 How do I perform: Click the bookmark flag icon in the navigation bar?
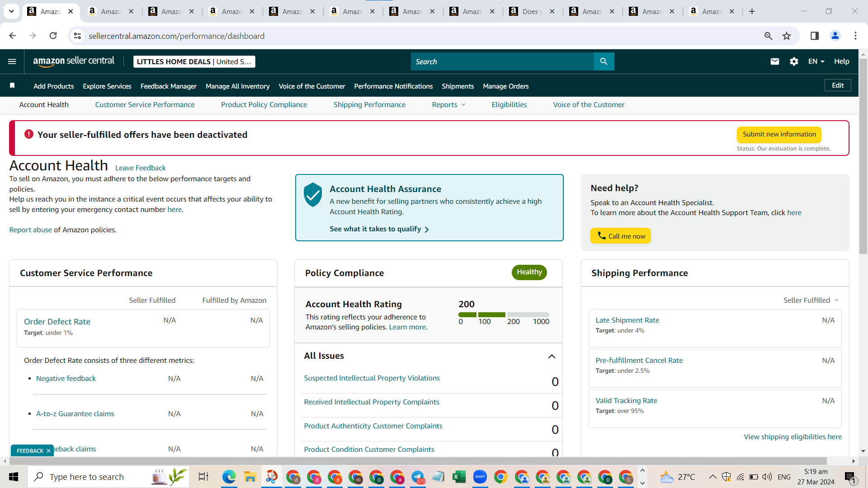pyautogui.click(x=12, y=86)
